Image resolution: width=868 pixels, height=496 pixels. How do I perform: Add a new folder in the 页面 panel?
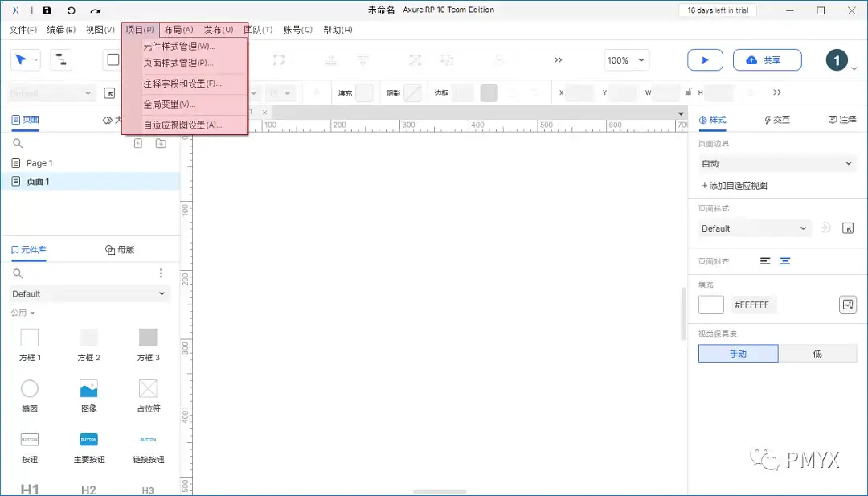point(159,143)
